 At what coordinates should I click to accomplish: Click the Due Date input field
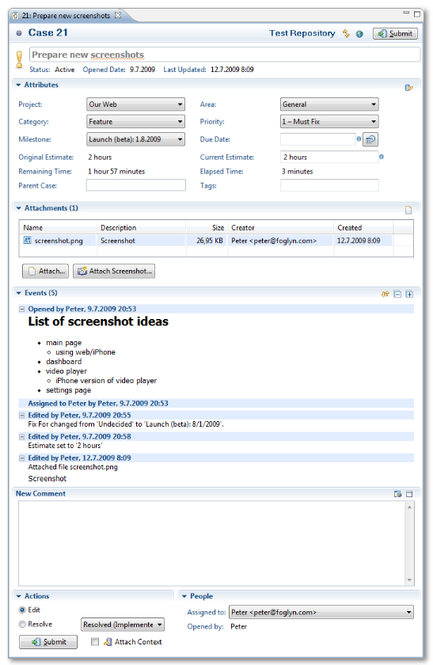pyautogui.click(x=318, y=139)
